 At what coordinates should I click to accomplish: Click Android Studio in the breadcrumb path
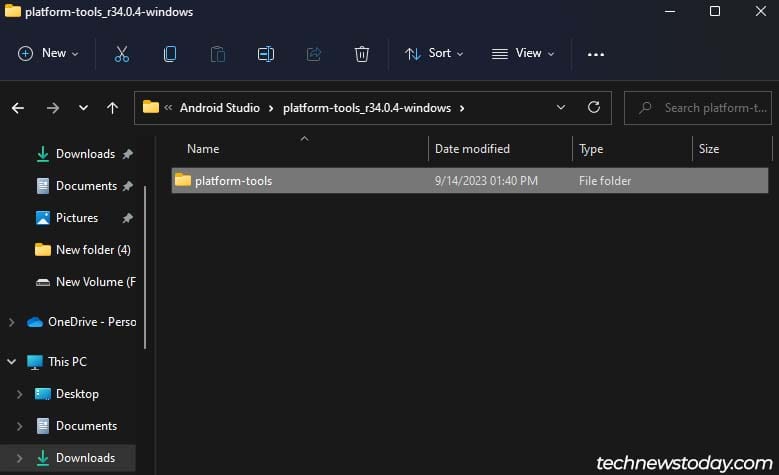(219, 108)
